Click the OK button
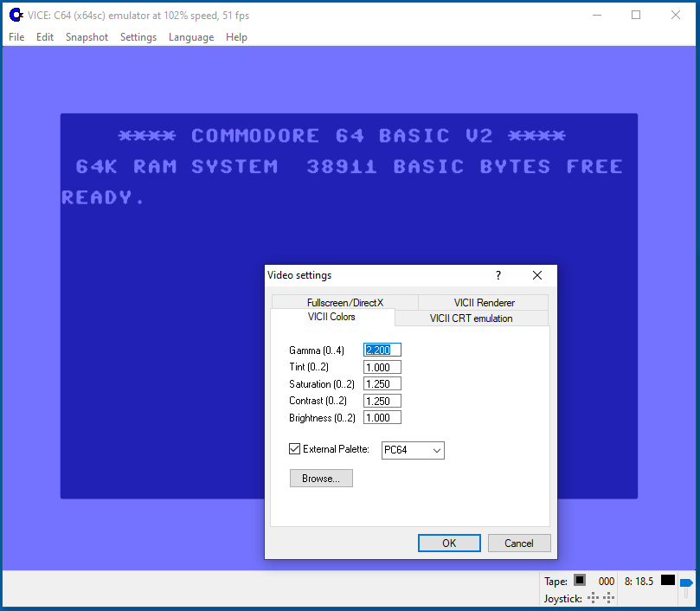The image size is (700, 611). [449, 543]
